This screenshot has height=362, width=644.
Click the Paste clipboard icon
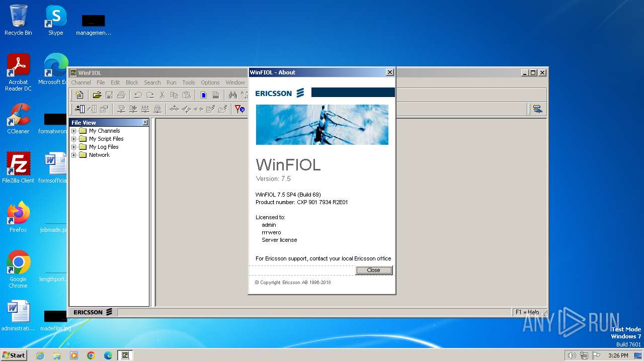[x=187, y=95]
